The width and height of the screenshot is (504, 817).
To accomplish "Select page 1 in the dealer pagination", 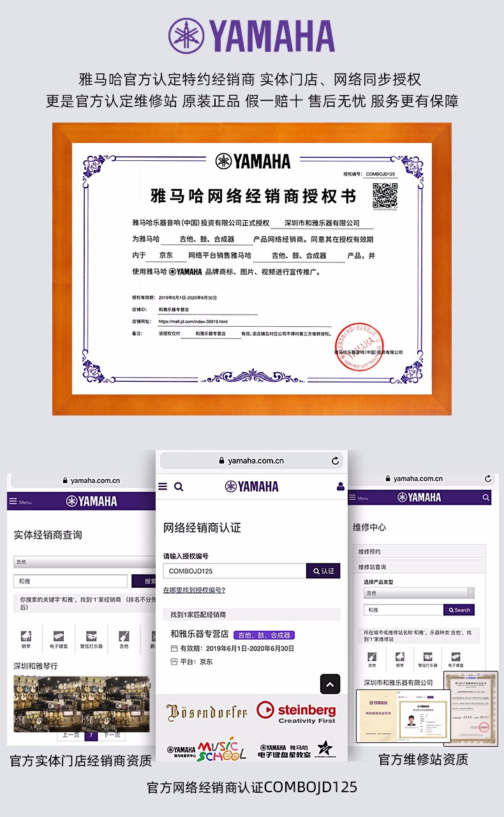I will (x=91, y=735).
